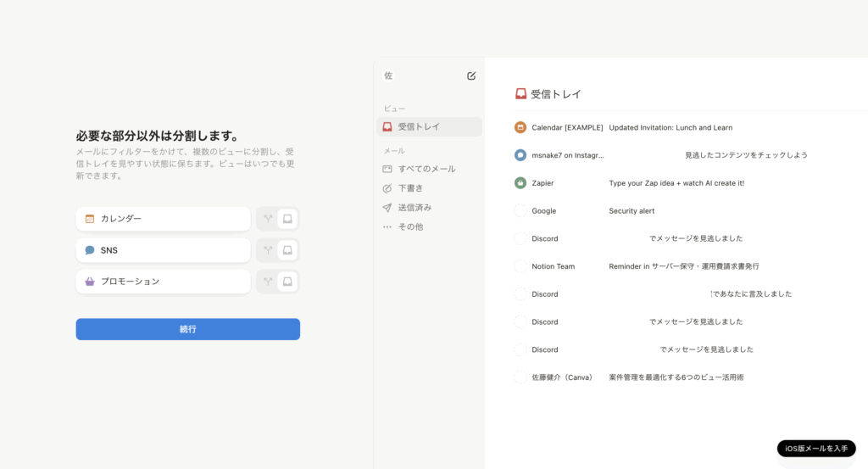This screenshot has width=868, height=469.
Task: Click the account avatar 佐 in sidebar
Action: tap(388, 75)
